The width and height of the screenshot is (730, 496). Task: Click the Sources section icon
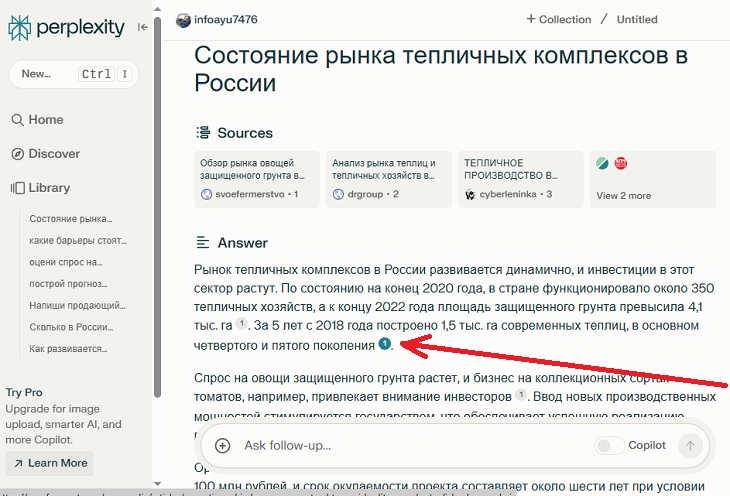(x=203, y=133)
